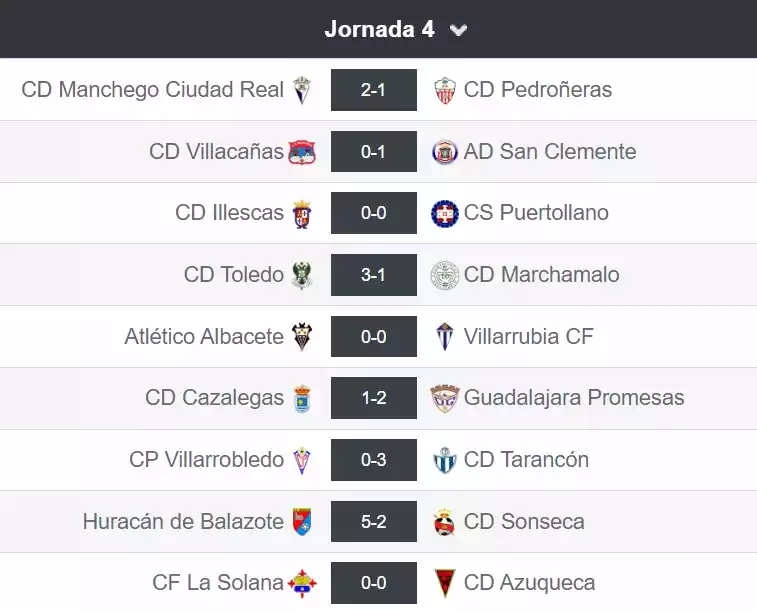Click the CD Azuqueca team crest

tap(445, 583)
